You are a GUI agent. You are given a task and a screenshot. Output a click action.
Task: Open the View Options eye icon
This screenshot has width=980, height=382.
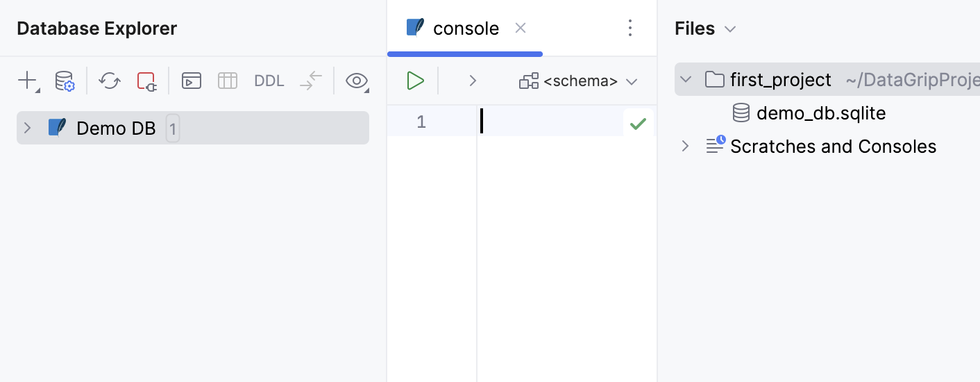pyautogui.click(x=357, y=81)
